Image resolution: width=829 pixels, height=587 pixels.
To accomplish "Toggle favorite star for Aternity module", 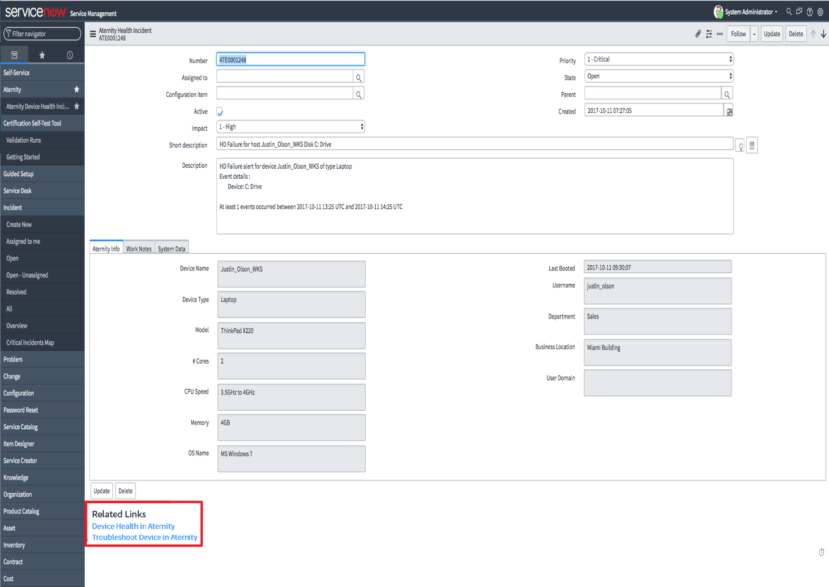I will 77,89.
